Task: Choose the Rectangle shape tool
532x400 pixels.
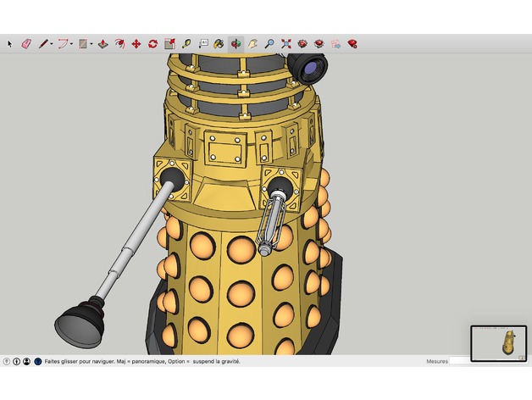Action: click(x=82, y=43)
